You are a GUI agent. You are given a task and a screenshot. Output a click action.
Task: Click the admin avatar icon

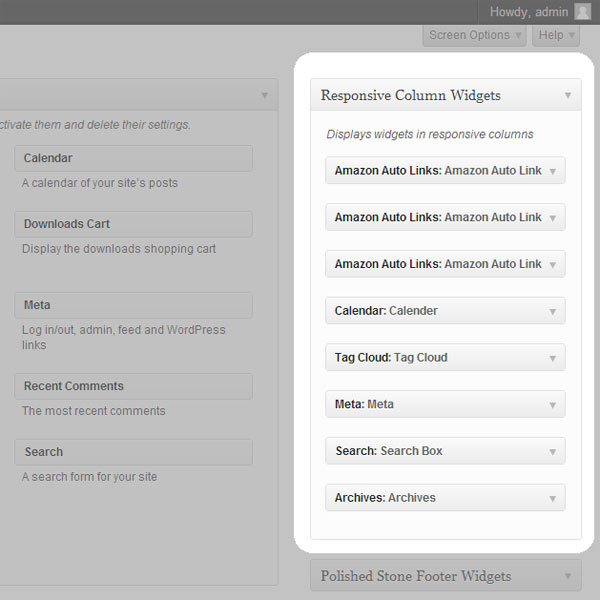pos(583,12)
